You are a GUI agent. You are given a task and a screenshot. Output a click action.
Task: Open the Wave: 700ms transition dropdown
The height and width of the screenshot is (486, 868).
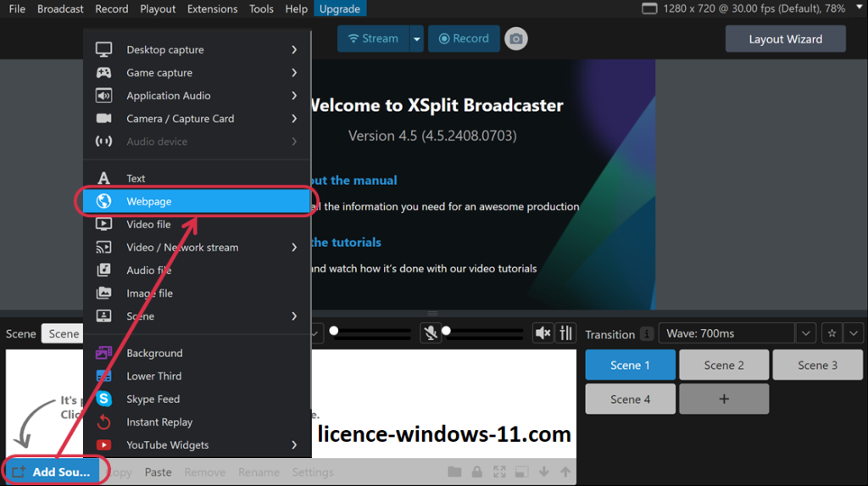(x=806, y=333)
